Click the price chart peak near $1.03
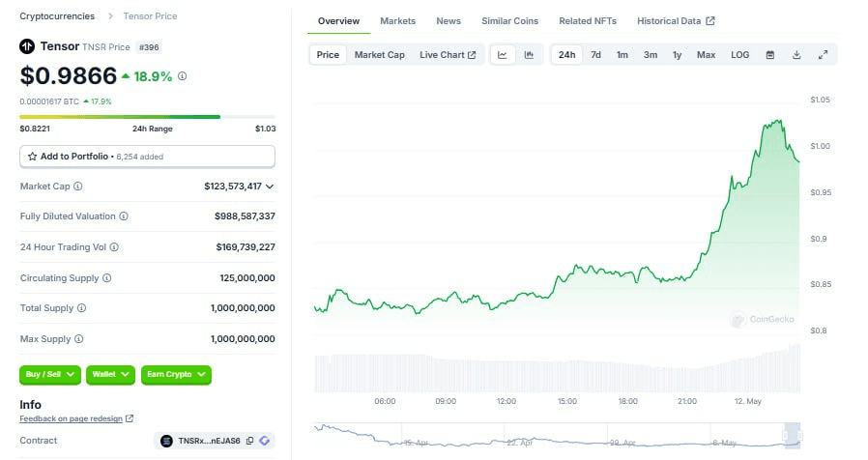This screenshot has height=460, width=868. 779,120
